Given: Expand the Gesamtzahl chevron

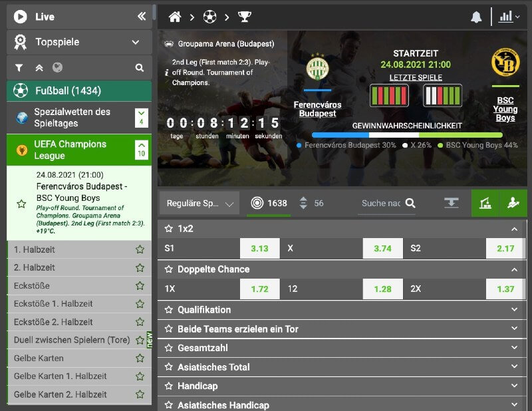Looking at the screenshot, I should 514,348.
